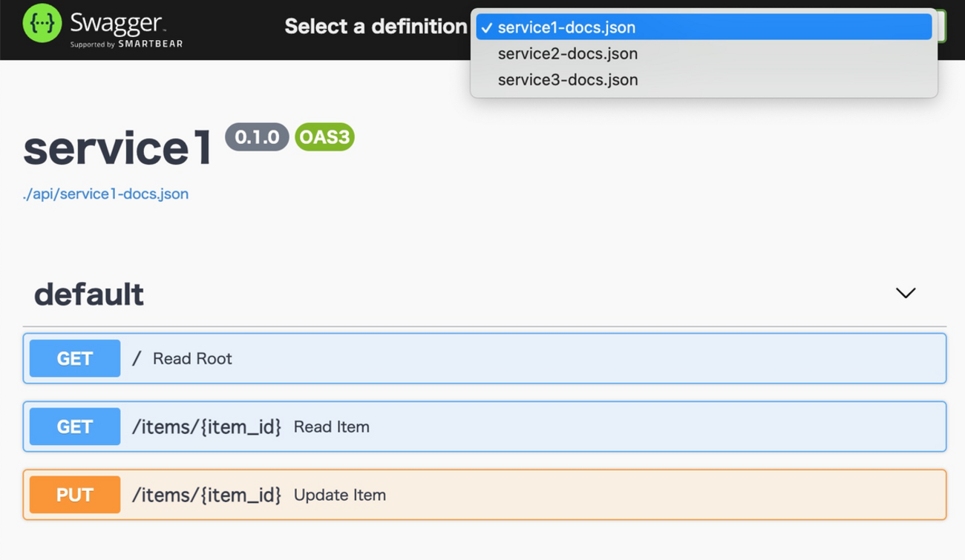Click the checkmark beside service1-docs.json
The width and height of the screenshot is (965, 560).
tap(487, 28)
